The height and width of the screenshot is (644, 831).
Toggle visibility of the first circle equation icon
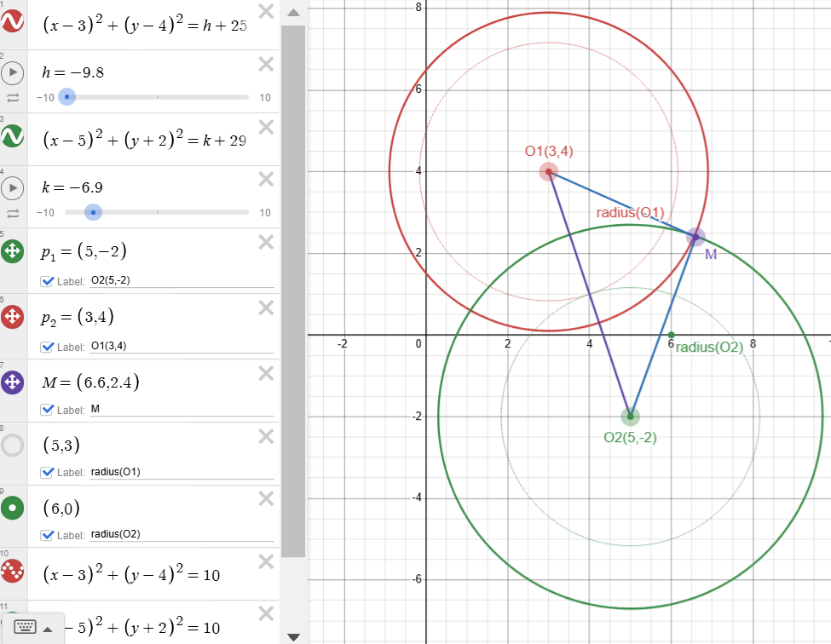click(13, 25)
